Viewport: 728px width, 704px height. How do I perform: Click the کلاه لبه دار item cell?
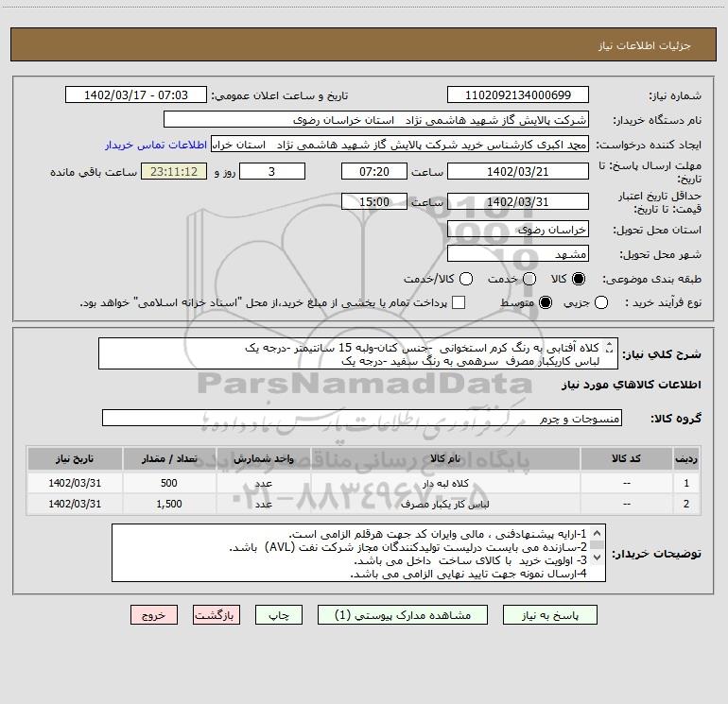[x=445, y=483]
